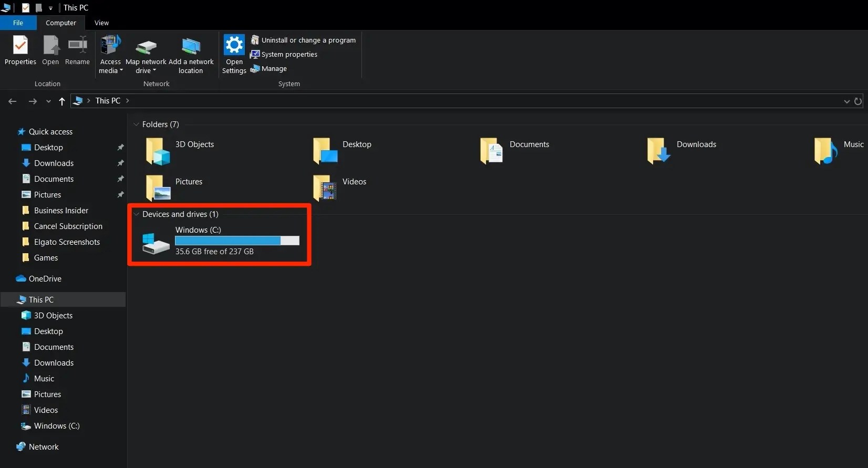
Task: Click the Open ribbon icon
Action: (x=50, y=46)
